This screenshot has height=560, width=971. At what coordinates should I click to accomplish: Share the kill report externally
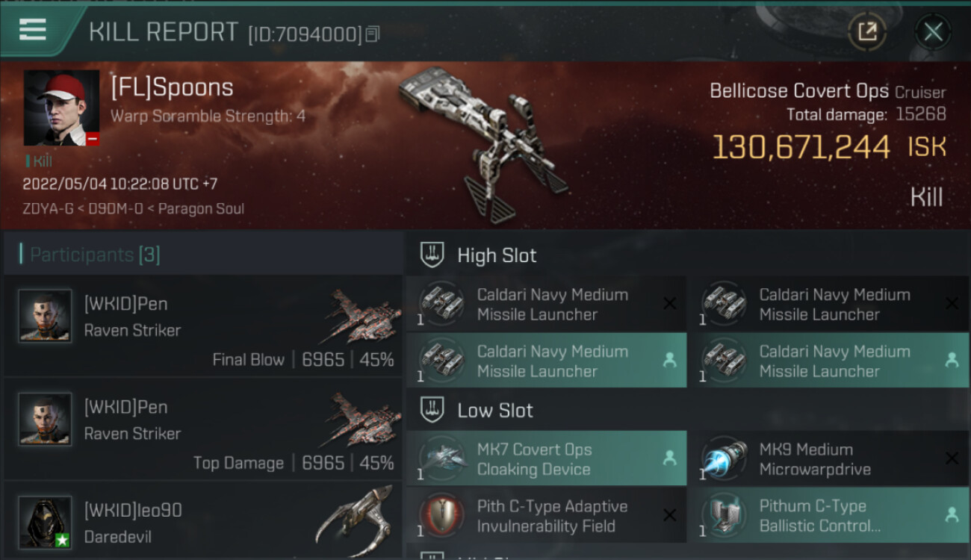tap(867, 32)
